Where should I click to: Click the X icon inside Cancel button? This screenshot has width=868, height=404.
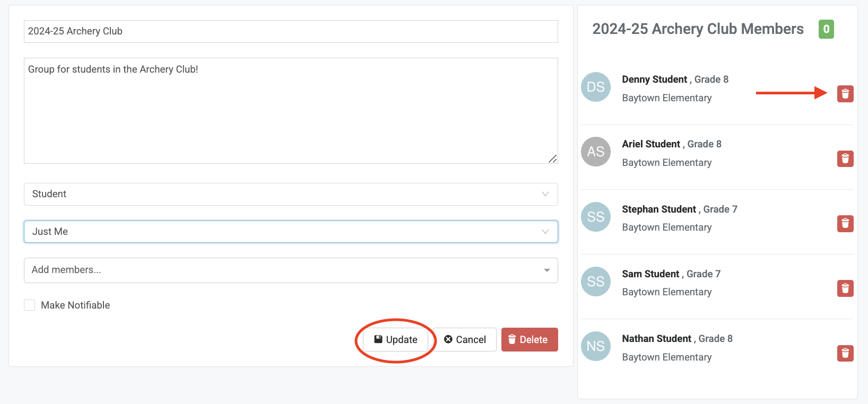coord(448,339)
